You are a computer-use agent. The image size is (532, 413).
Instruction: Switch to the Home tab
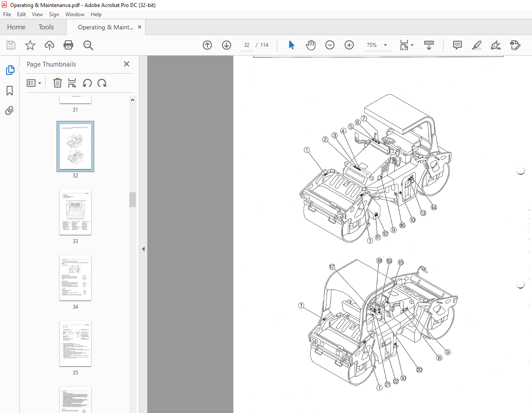click(16, 27)
